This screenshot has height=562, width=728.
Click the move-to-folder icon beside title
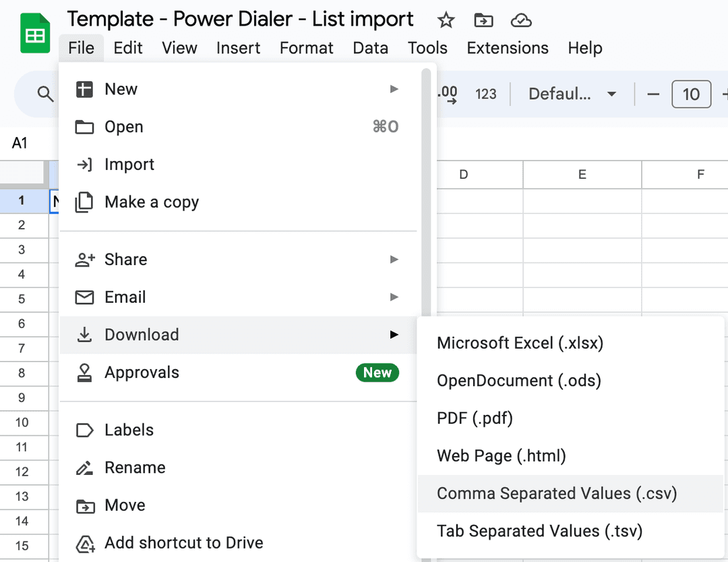tap(483, 20)
